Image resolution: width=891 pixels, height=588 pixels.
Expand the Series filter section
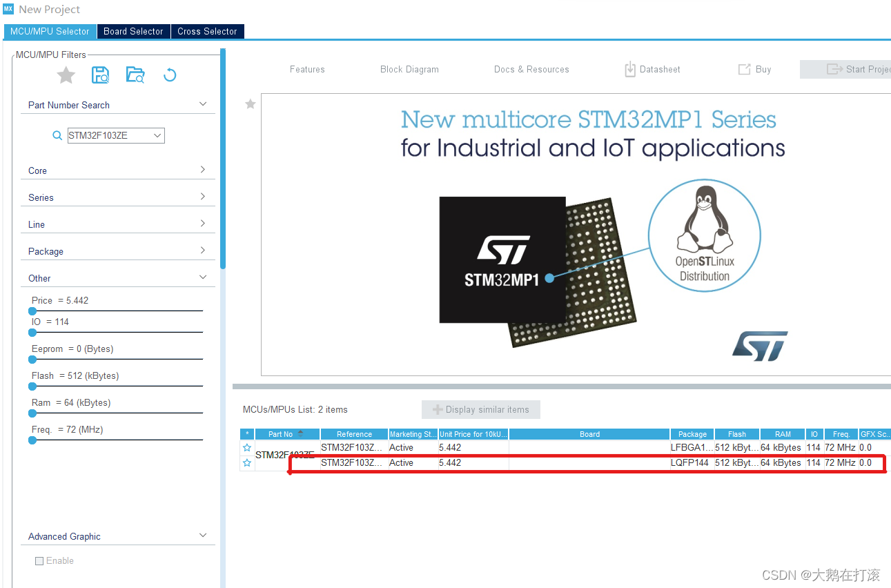[203, 197]
